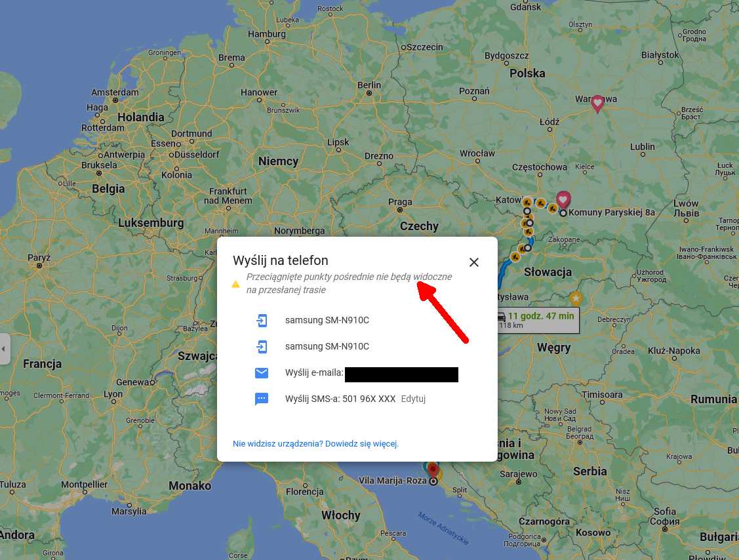Select the second samsung SM-N910C device icon
The image size is (739, 560).
(x=262, y=346)
